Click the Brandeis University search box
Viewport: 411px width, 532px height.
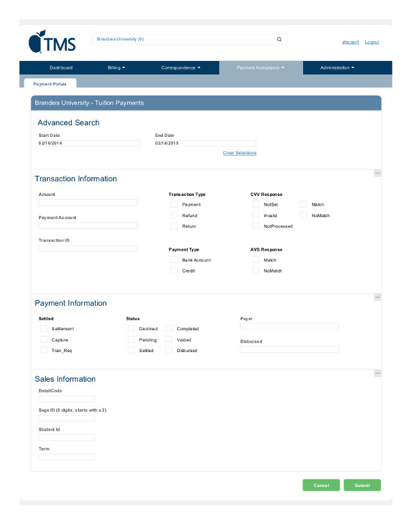[x=189, y=39]
